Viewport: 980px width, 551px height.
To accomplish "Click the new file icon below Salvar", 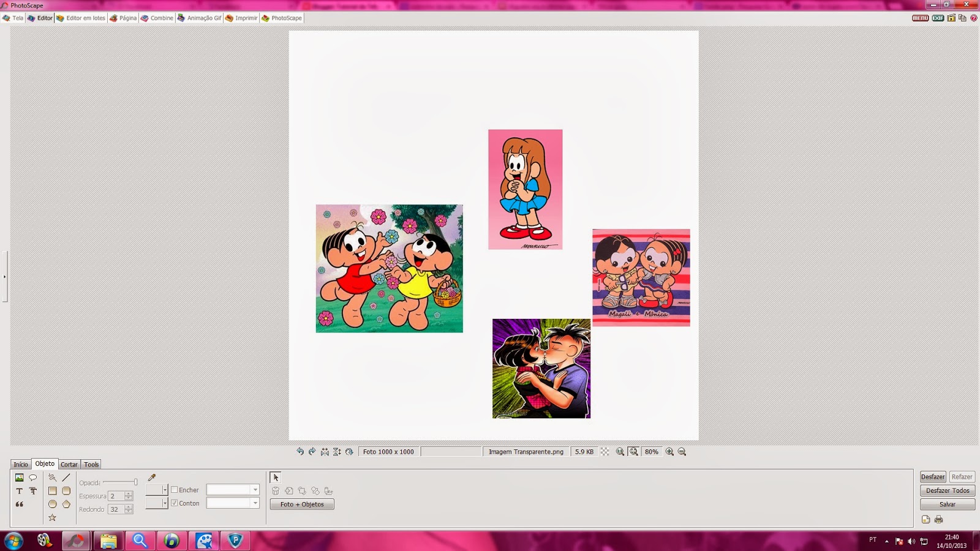I will coord(925,520).
